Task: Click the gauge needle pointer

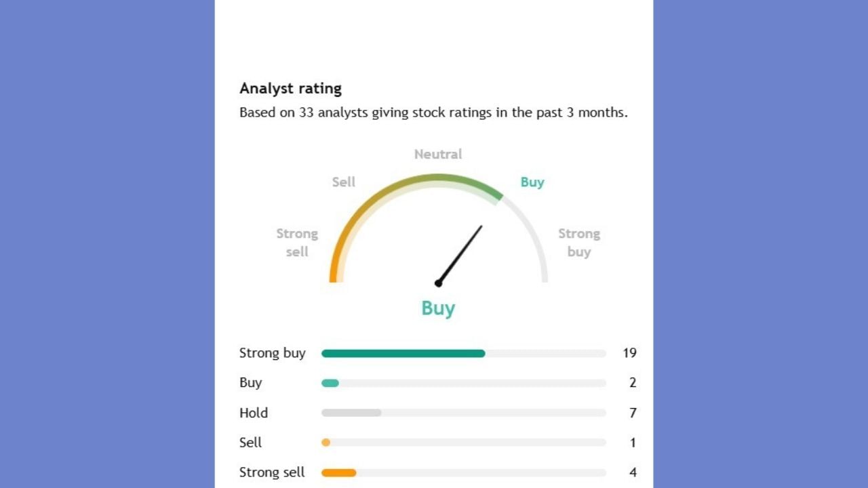Action: click(x=460, y=254)
